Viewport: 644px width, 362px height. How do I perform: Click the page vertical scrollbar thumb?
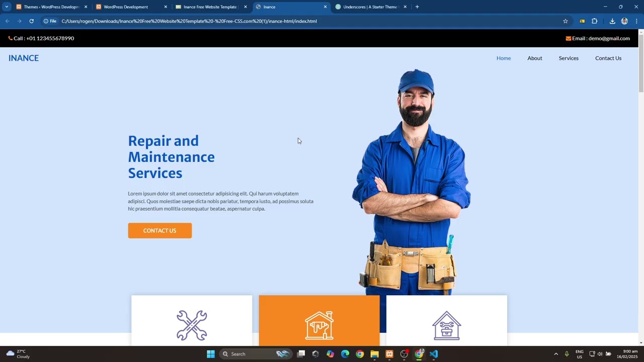(641, 63)
